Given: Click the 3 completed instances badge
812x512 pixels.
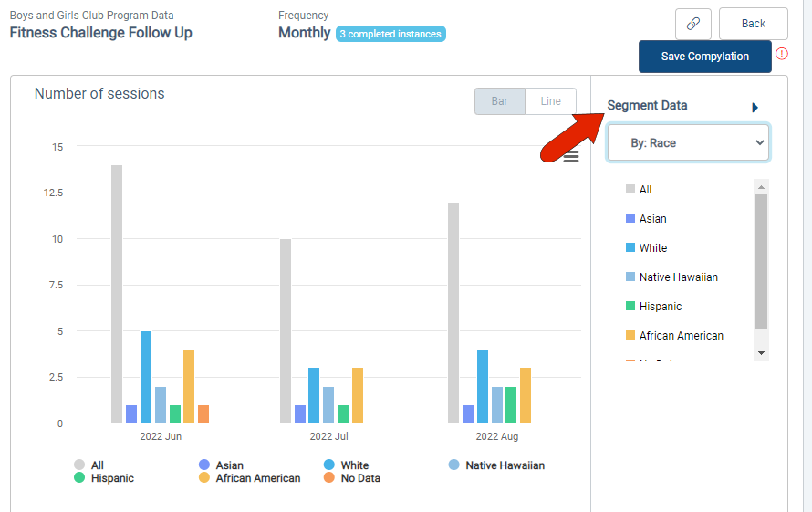Looking at the screenshot, I should (x=390, y=34).
